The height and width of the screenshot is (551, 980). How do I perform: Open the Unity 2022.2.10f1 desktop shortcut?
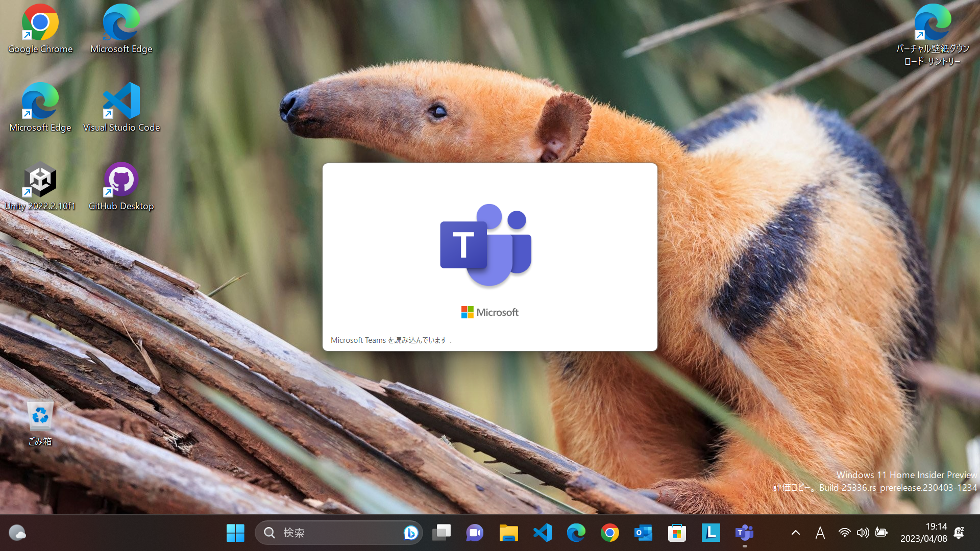pyautogui.click(x=40, y=186)
